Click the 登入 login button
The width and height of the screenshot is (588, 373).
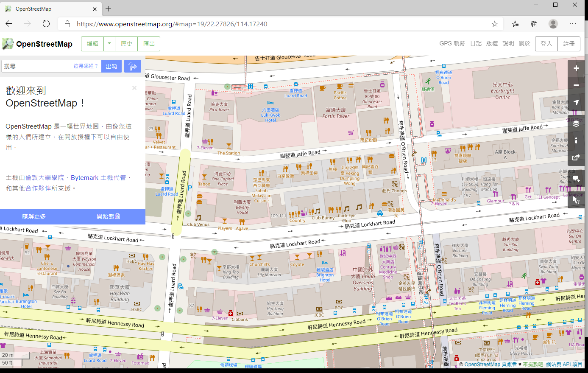[x=546, y=44]
